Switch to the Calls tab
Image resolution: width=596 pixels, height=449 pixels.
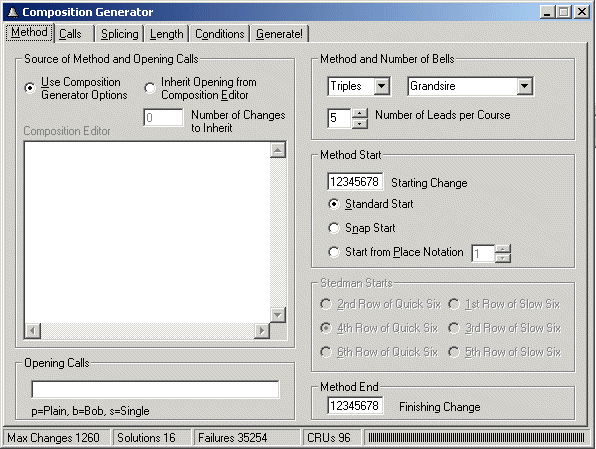(70, 34)
